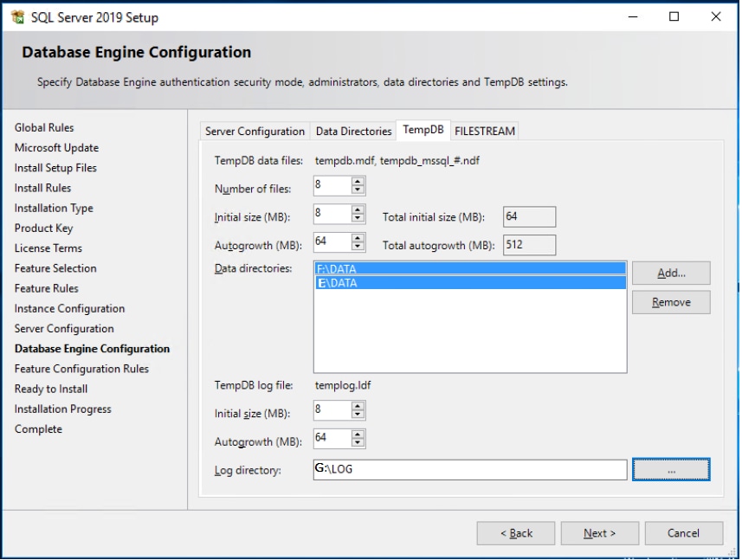Decrease log file Autogrowth down arrow
The width and height of the screenshot is (742, 560).
tap(358, 442)
